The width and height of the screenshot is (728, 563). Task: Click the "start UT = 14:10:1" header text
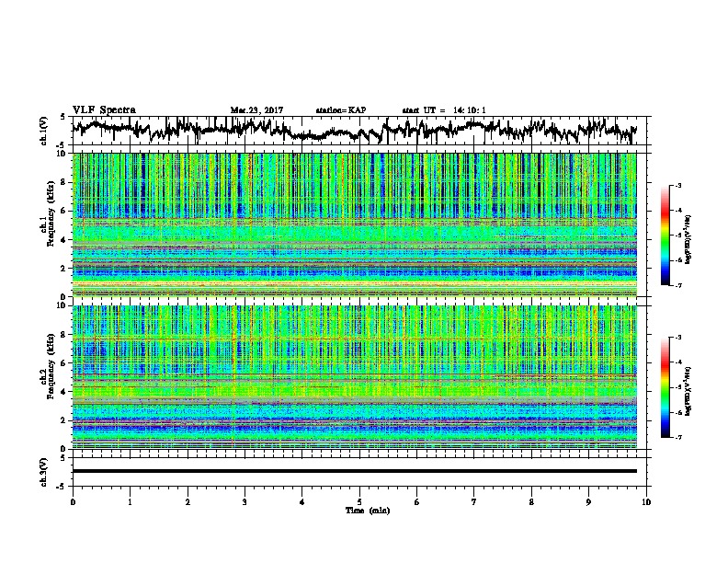click(444, 110)
